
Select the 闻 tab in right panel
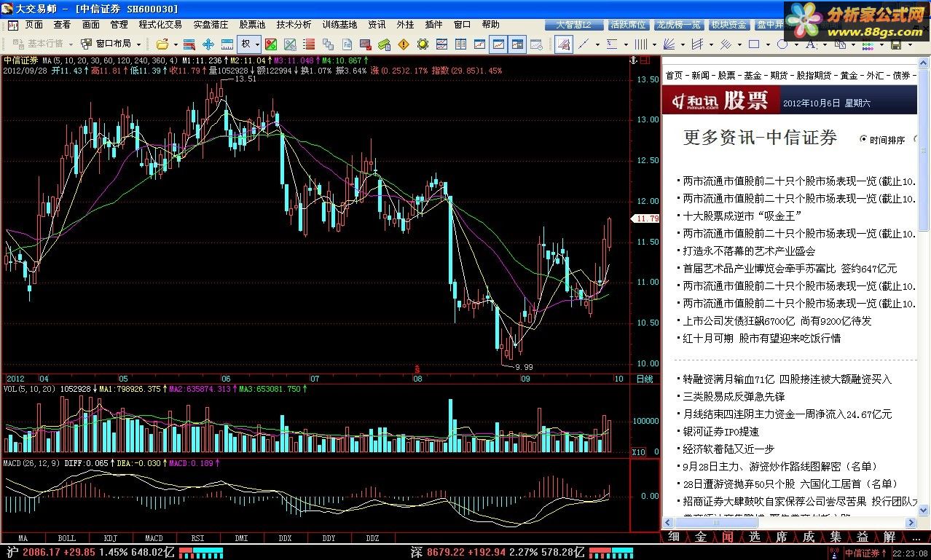(x=728, y=537)
